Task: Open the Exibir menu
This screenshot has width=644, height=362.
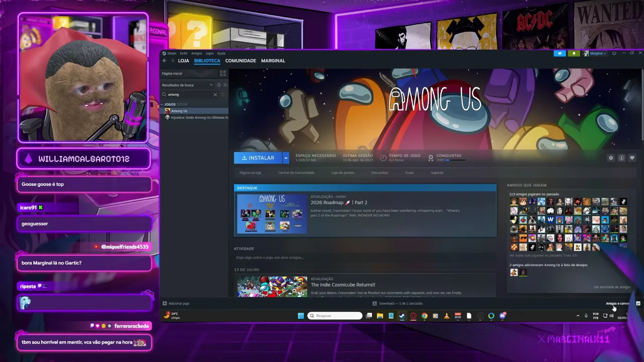Action: click(x=184, y=53)
